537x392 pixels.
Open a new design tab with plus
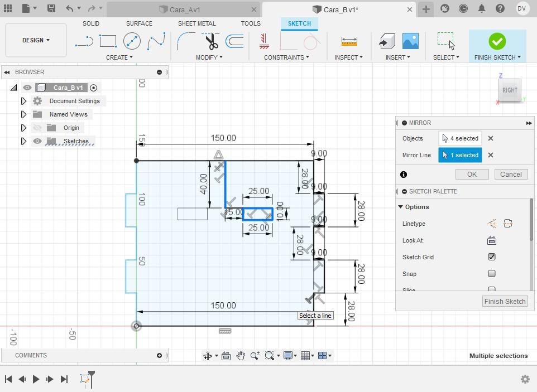click(426, 9)
